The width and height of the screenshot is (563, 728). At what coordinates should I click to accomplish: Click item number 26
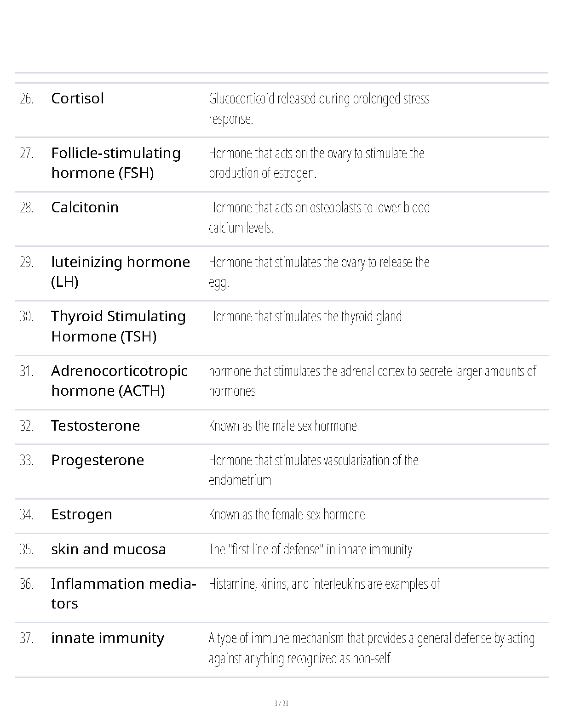tap(27, 98)
